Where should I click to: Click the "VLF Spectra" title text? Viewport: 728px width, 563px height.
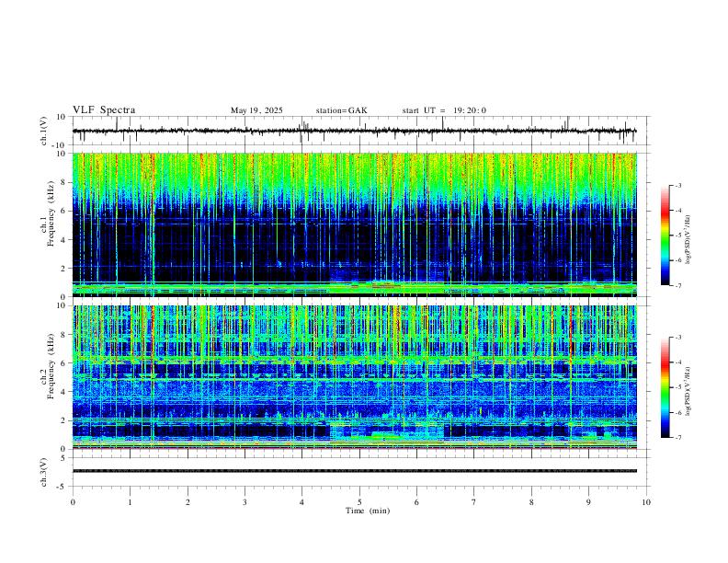(104, 110)
